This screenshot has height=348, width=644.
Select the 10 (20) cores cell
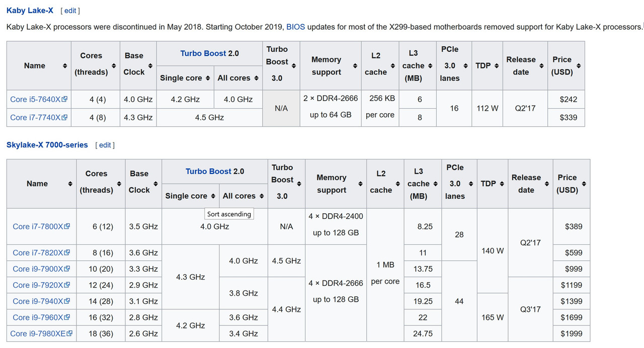point(101,269)
